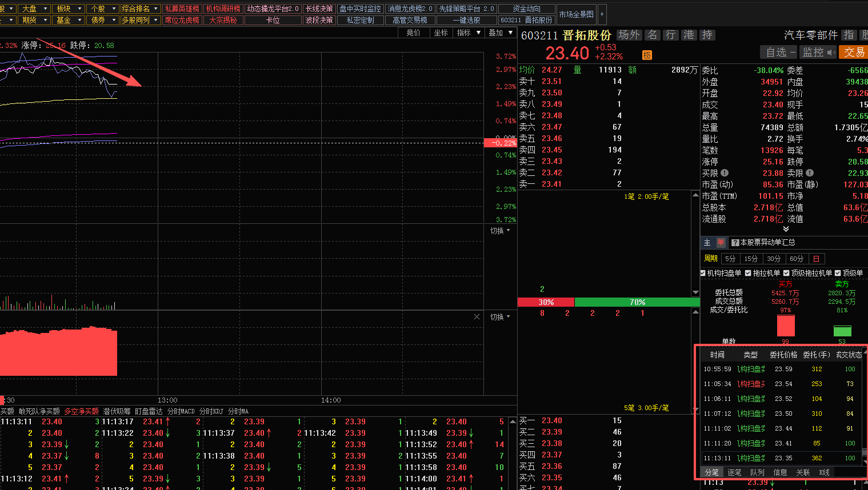This screenshot has height=490, width=868.
Task: Open the question mark help for 本股票异动单汇总
Action: [735, 243]
